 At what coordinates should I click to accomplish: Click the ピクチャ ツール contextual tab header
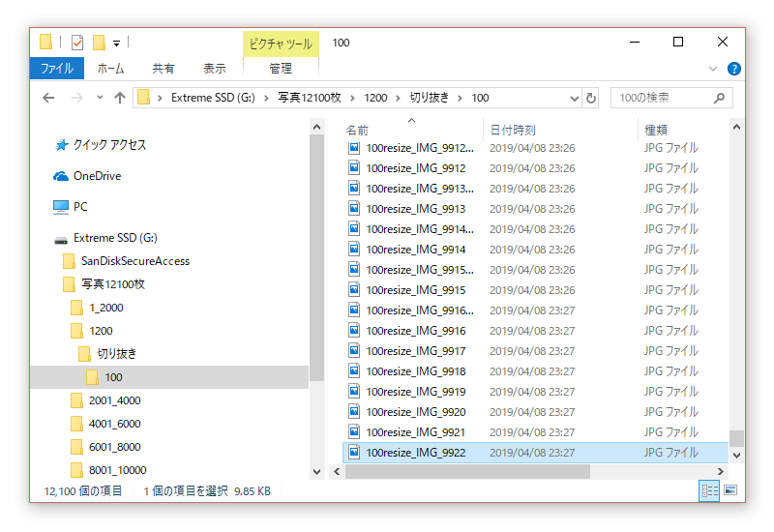[x=281, y=44]
